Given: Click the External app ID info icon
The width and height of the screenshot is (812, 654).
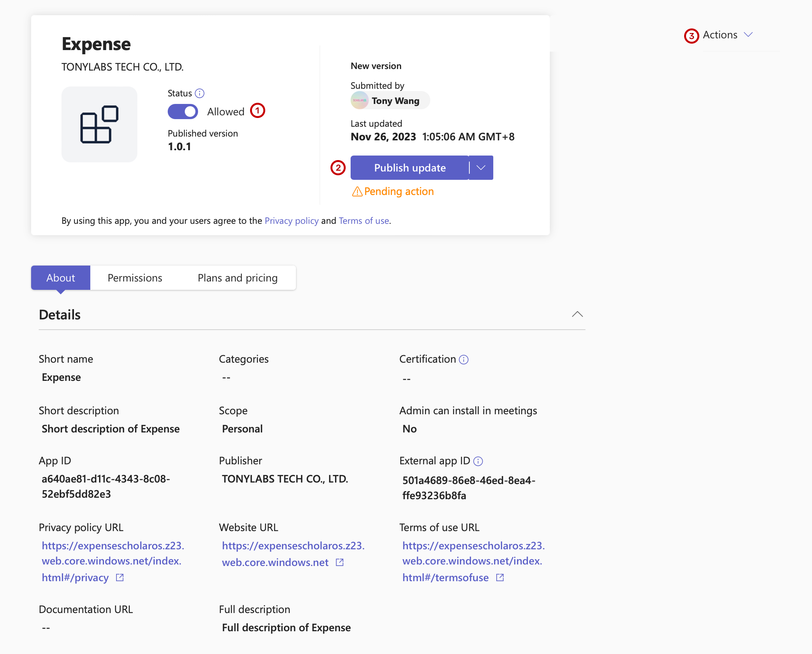Looking at the screenshot, I should tap(478, 461).
